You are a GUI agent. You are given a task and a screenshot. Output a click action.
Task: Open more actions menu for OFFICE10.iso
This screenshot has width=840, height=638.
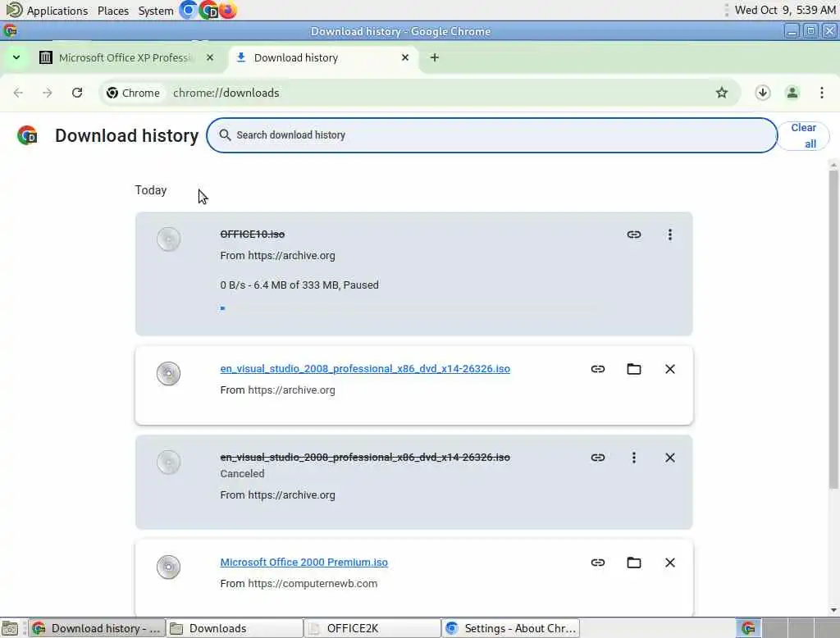click(x=669, y=235)
